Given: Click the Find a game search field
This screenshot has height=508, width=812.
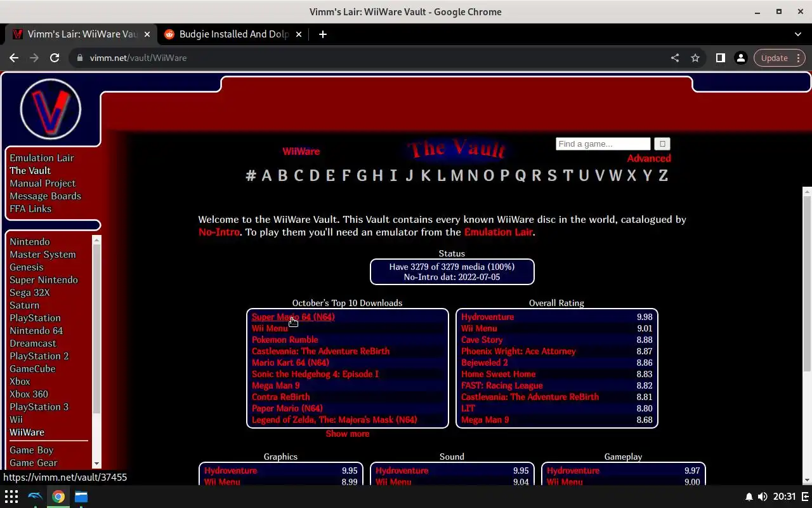Looking at the screenshot, I should tap(603, 144).
